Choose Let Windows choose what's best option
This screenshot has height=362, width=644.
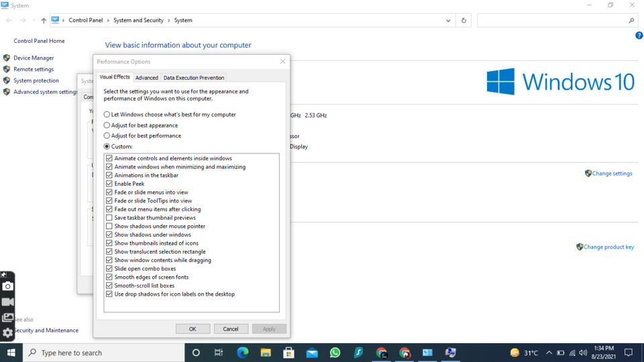tap(107, 115)
